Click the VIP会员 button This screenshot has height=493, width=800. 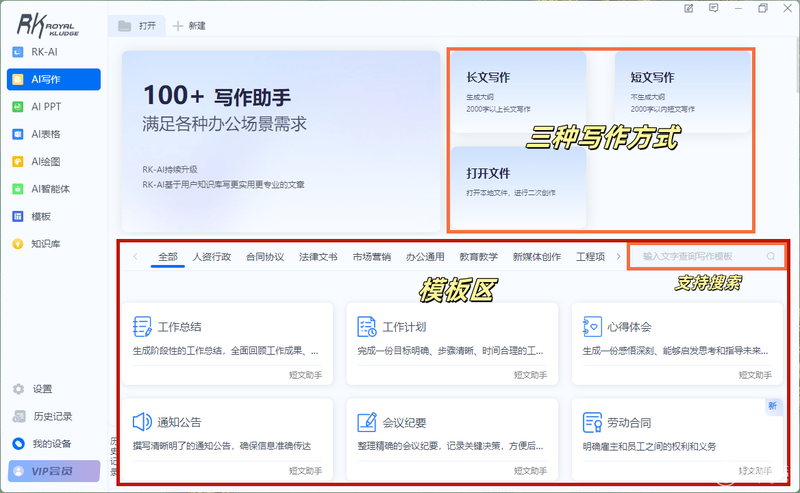(54, 471)
